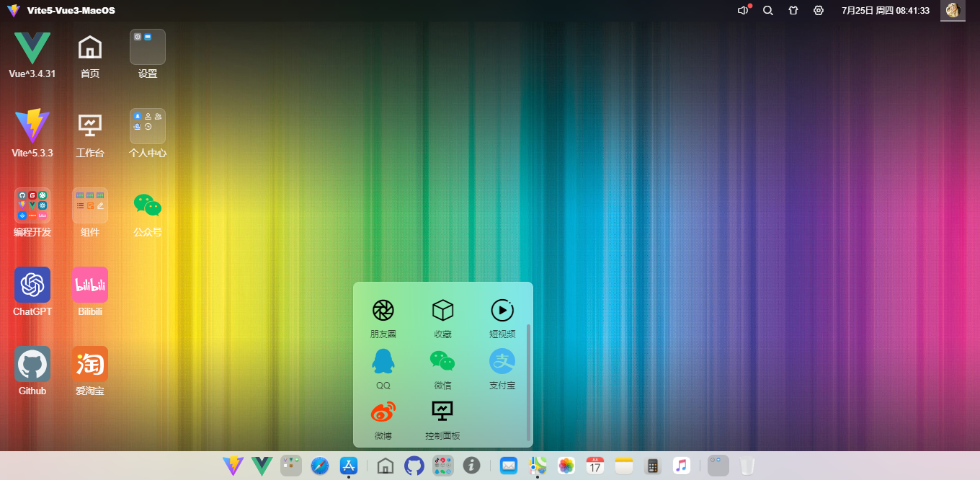This screenshot has width=980, height=480.
Task: Open Calendar app in the dock
Action: 594,466
